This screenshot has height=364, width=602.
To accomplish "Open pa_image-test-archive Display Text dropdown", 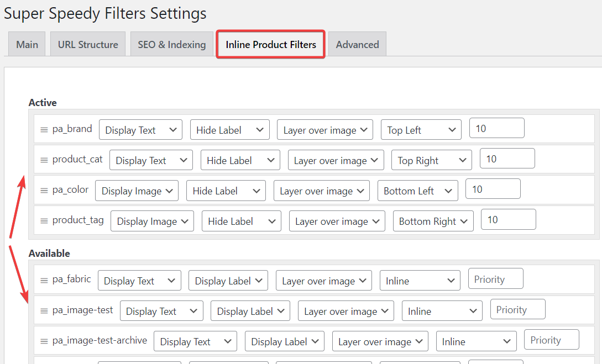I will click(x=195, y=341).
